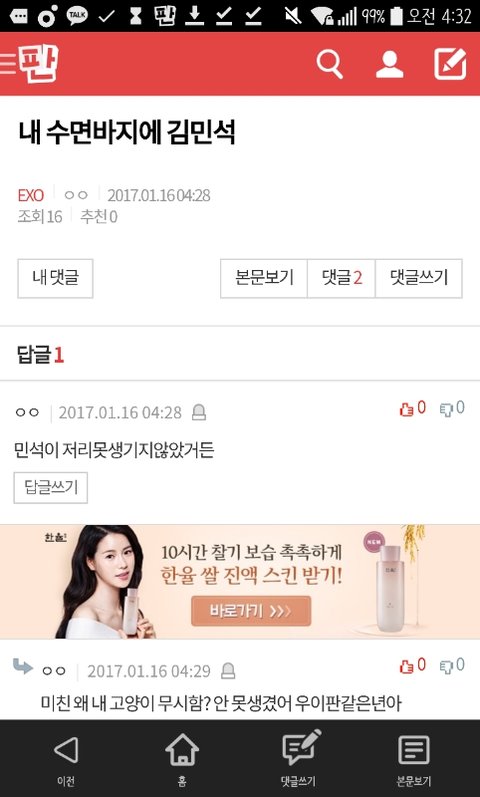The height and width of the screenshot is (797, 480).
Task: Tap the 답글쓰기 button under the first reply
Action: click(51, 487)
